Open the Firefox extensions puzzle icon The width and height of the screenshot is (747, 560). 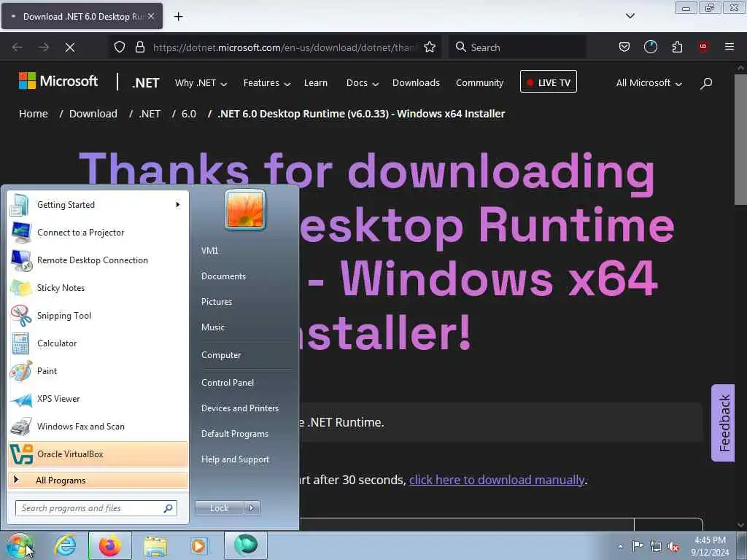pyautogui.click(x=677, y=47)
